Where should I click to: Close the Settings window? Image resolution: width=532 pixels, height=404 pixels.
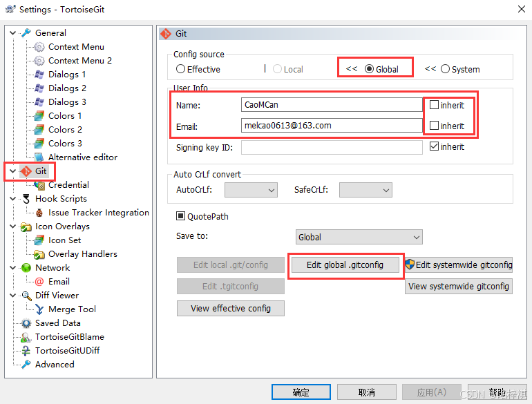(522, 9)
